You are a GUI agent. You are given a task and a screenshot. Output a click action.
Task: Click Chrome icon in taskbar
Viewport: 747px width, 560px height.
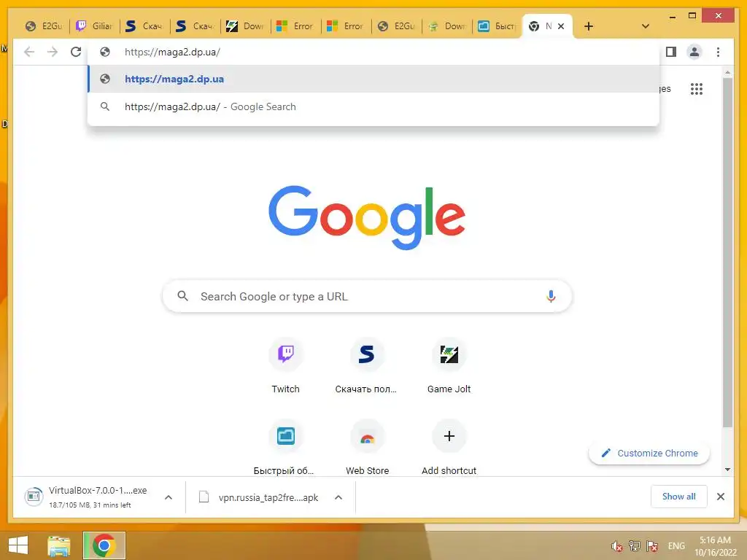click(104, 545)
